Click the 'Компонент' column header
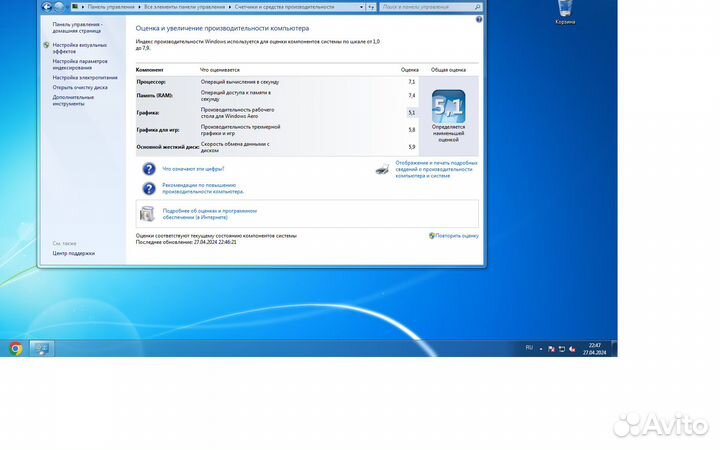This screenshot has height=450, width=720. pyautogui.click(x=150, y=70)
